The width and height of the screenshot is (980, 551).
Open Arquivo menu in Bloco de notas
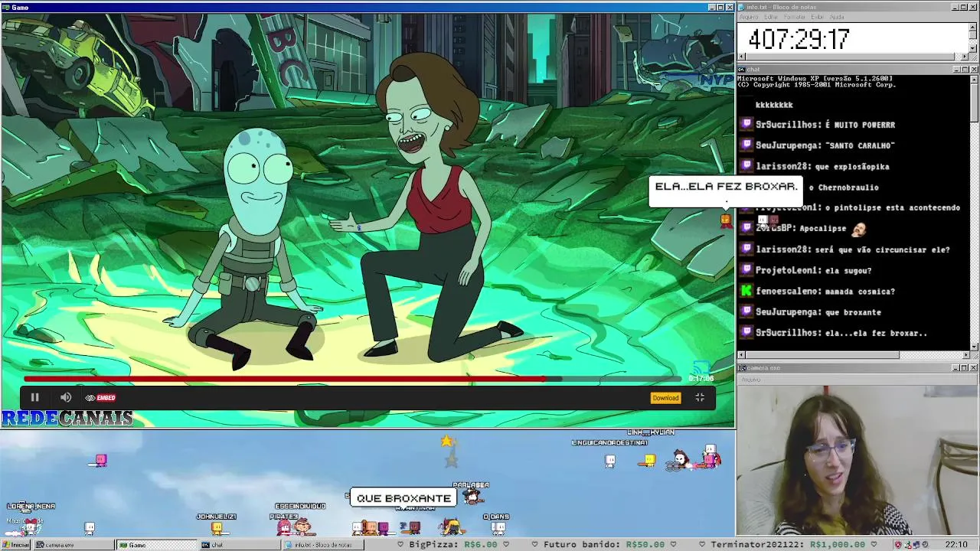[x=749, y=17]
